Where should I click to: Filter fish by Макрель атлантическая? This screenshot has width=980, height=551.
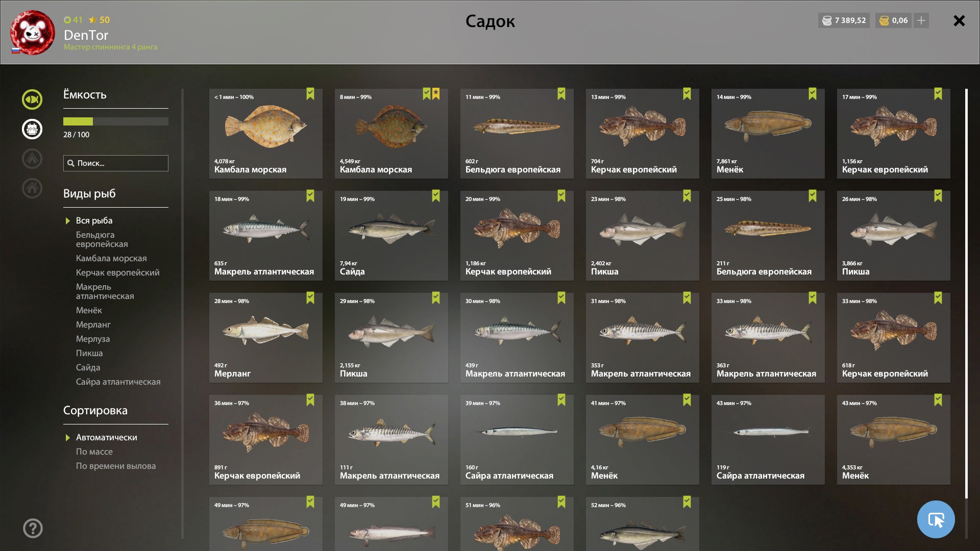[x=105, y=291]
